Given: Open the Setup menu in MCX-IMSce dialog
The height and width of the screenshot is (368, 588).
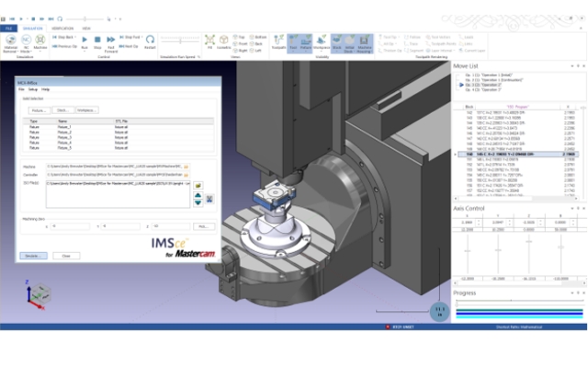Looking at the screenshot, I should click(x=33, y=90).
